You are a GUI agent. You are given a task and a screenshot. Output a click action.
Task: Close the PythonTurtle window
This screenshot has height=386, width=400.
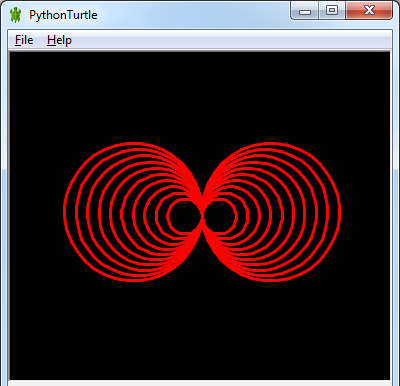[x=369, y=11]
